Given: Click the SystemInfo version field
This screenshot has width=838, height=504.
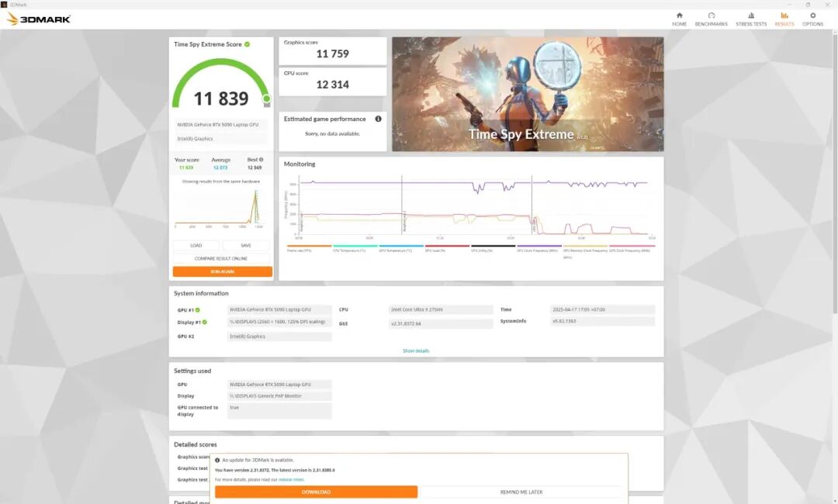Looking at the screenshot, I should coord(602,322).
